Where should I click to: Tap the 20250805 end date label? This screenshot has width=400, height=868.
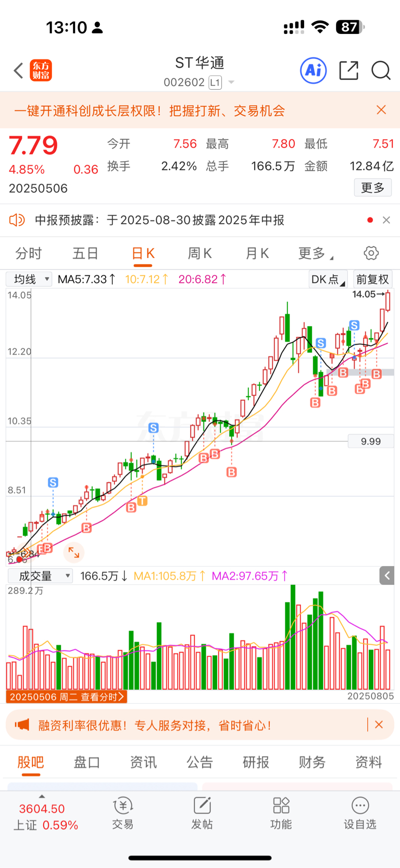[370, 696]
